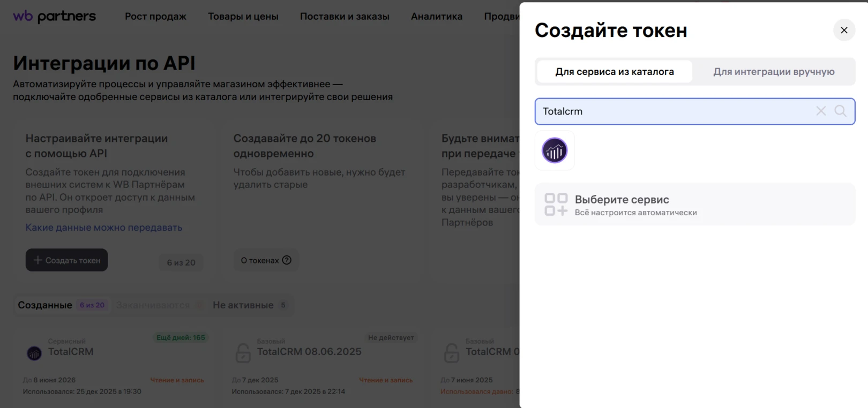Click the grid icon beside Выберите сервис

pyautogui.click(x=556, y=205)
